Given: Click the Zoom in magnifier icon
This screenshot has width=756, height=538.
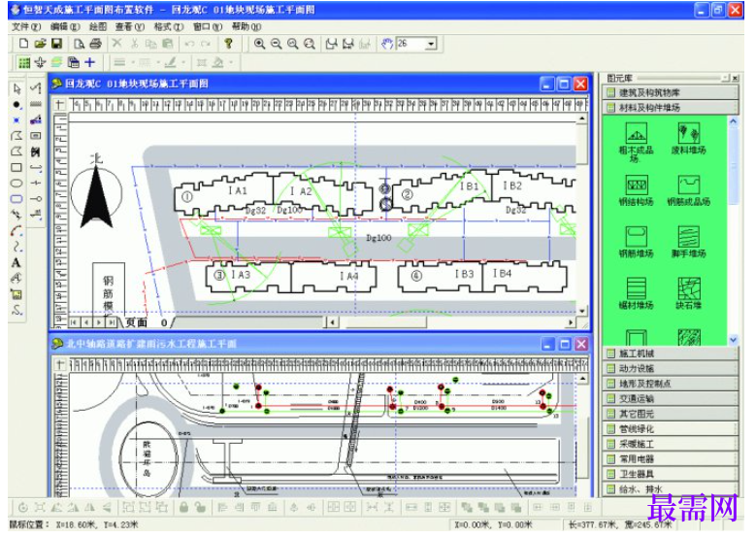Looking at the screenshot, I should coord(259,44).
